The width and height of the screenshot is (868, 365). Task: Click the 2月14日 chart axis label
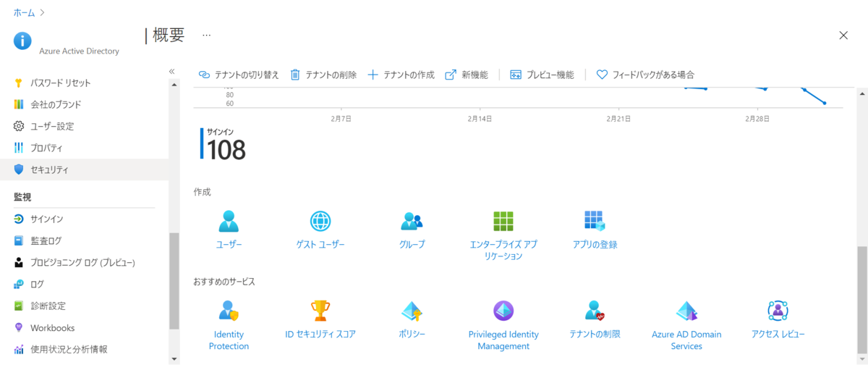[x=480, y=117]
